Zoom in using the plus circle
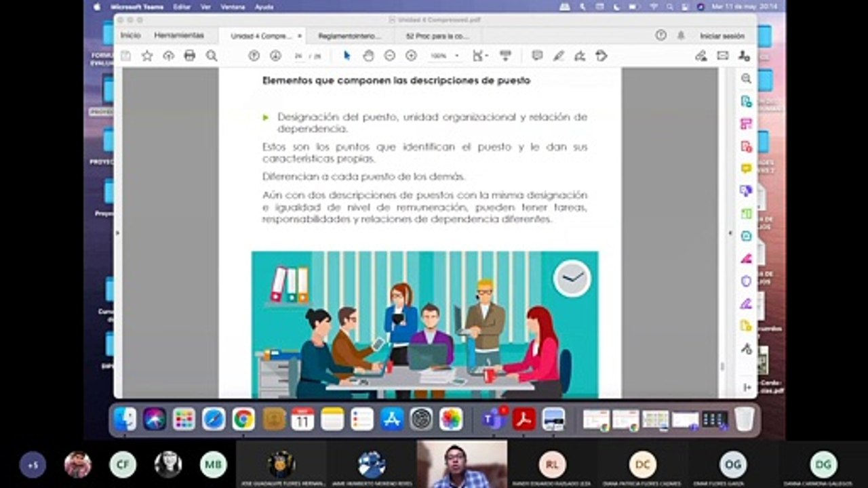The image size is (868, 488). click(x=410, y=56)
